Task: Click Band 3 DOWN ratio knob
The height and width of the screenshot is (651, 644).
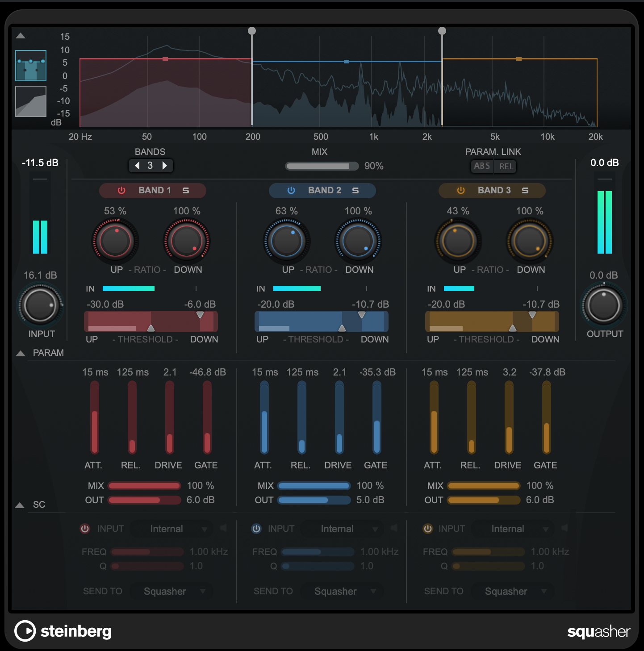Action: (529, 241)
